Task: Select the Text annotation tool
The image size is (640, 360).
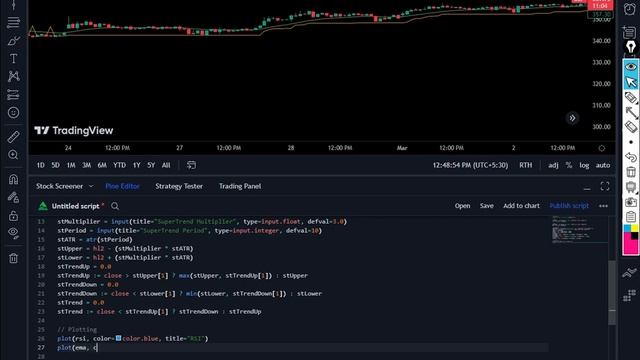Action: [13, 59]
